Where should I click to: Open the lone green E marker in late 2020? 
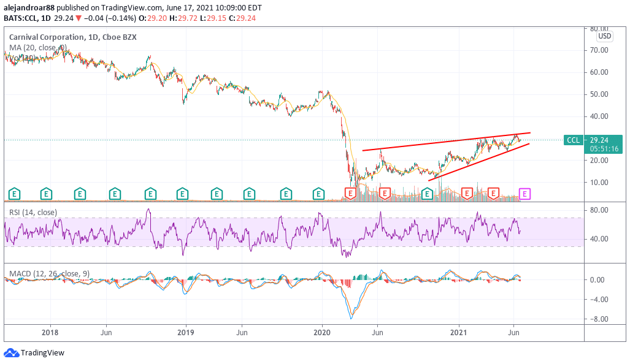point(427,194)
